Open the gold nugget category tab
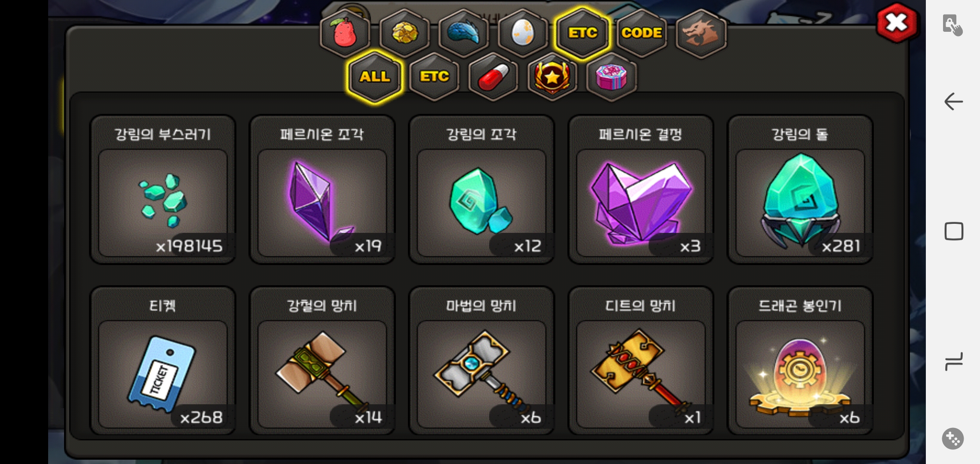The width and height of the screenshot is (980, 464). pyautogui.click(x=404, y=34)
